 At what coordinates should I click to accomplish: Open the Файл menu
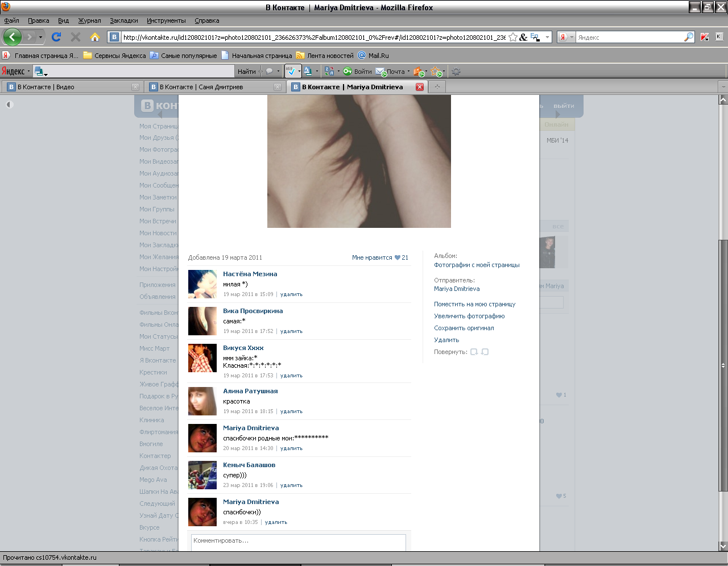pyautogui.click(x=11, y=20)
